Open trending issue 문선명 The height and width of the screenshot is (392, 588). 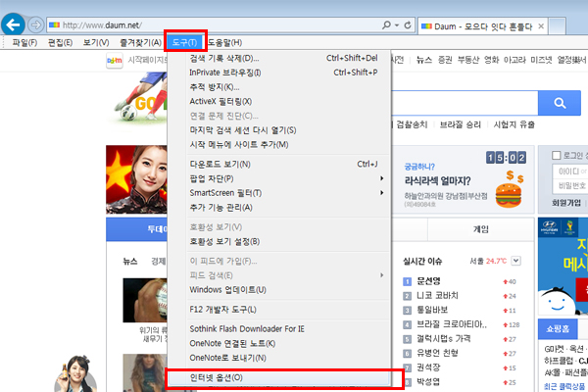(428, 281)
